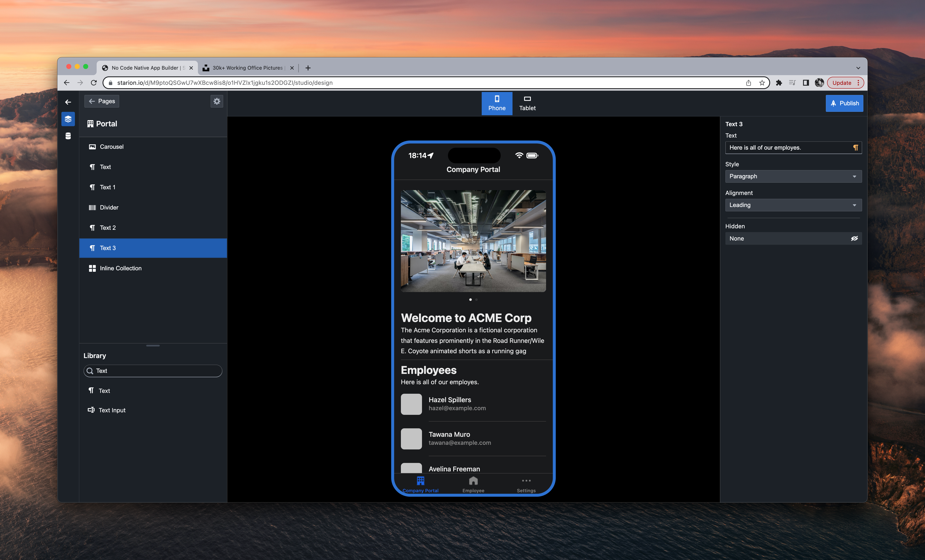The image size is (925, 560).
Task: Click 'Here is all of our employes.' in preview
Action: click(440, 382)
